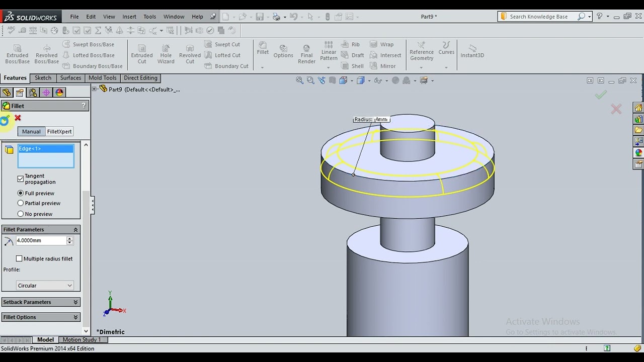The width and height of the screenshot is (644, 362).
Task: Open the dropdown arrow under Curves
Action: [446, 67]
